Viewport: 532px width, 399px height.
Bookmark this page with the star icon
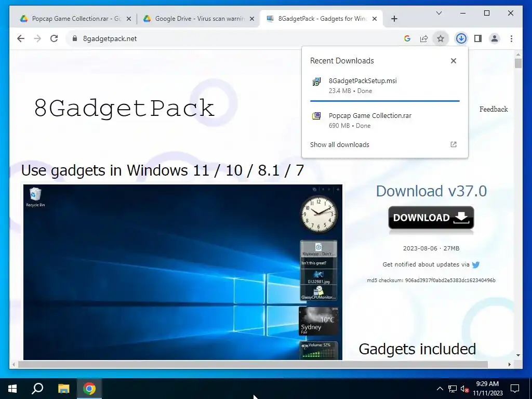click(441, 38)
